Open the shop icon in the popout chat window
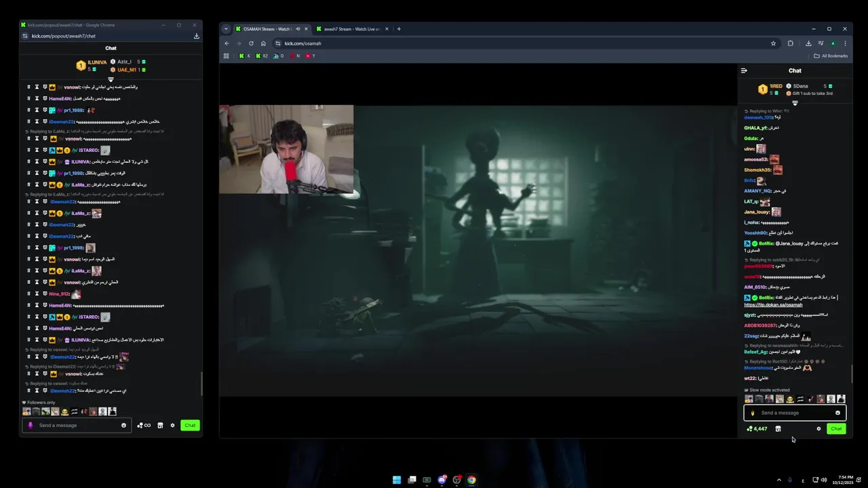This screenshot has width=868, height=488. point(160,426)
